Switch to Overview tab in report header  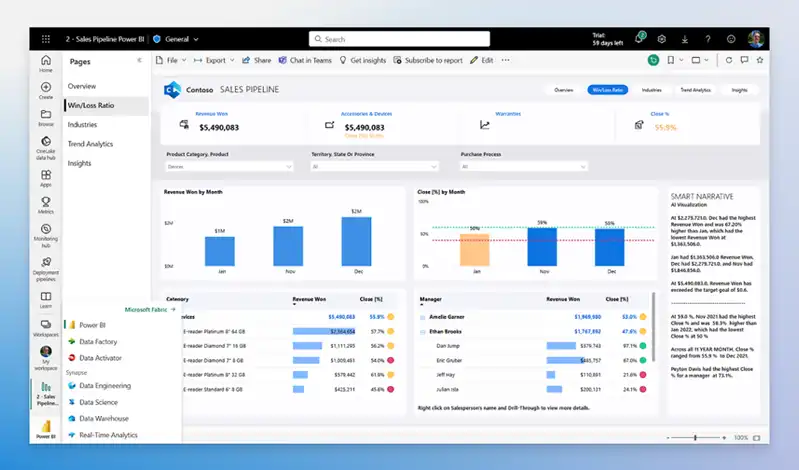click(x=564, y=90)
